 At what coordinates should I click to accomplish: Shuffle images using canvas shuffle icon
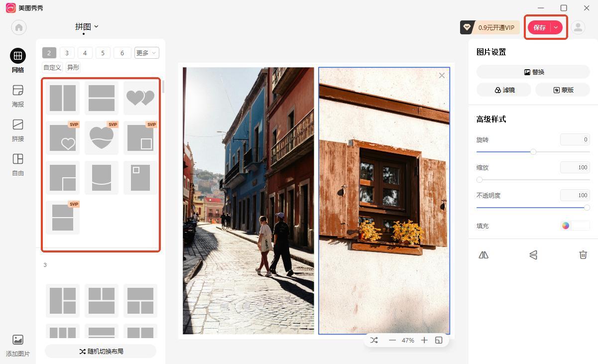point(374,340)
